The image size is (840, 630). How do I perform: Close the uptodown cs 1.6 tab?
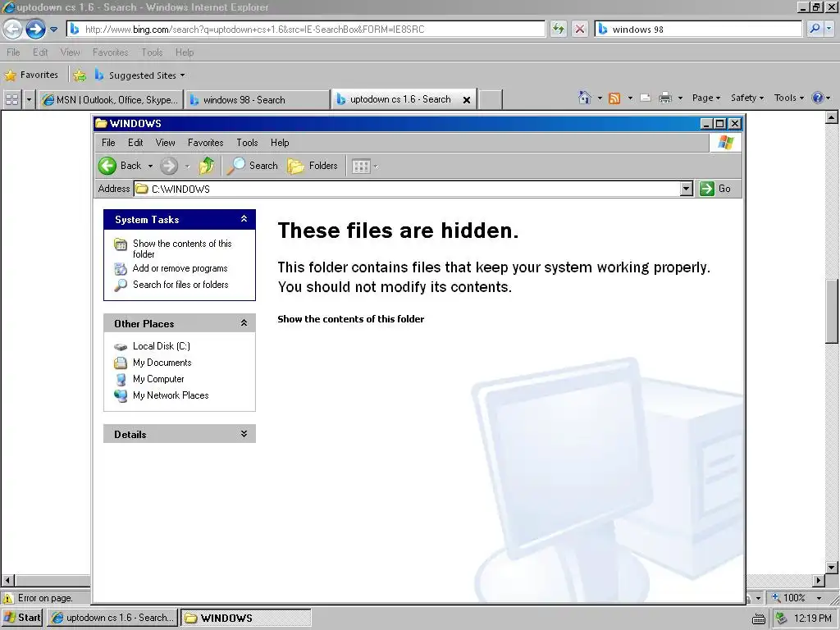pyautogui.click(x=467, y=99)
